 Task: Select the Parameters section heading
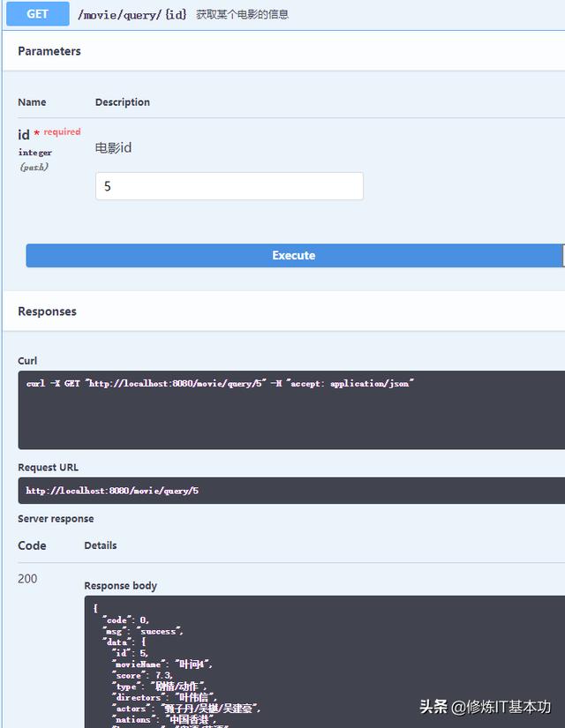pyautogui.click(x=49, y=51)
